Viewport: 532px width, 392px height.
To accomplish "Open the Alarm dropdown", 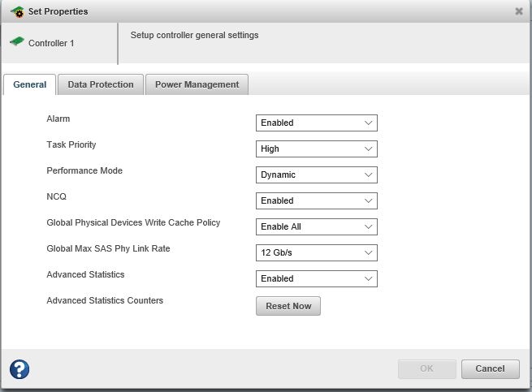I will [x=316, y=123].
